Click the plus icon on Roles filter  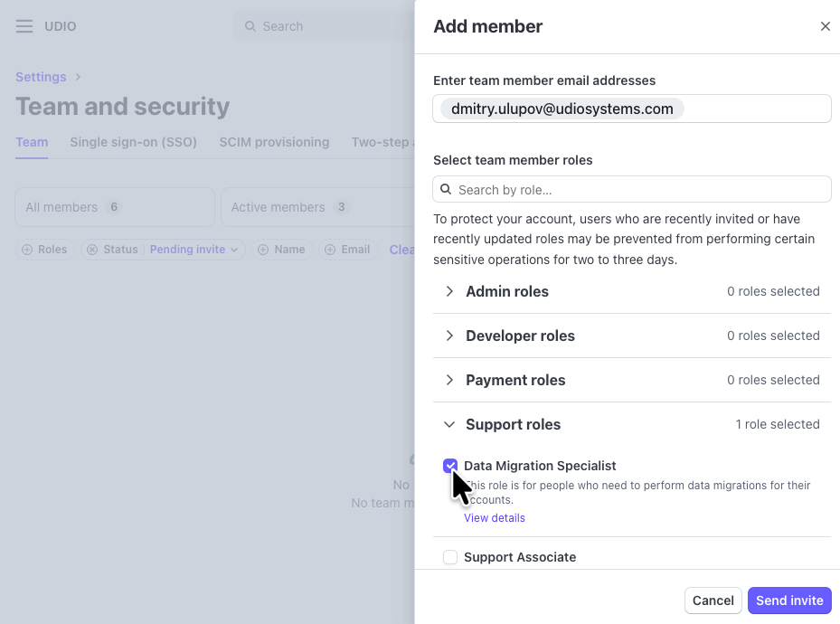click(27, 250)
